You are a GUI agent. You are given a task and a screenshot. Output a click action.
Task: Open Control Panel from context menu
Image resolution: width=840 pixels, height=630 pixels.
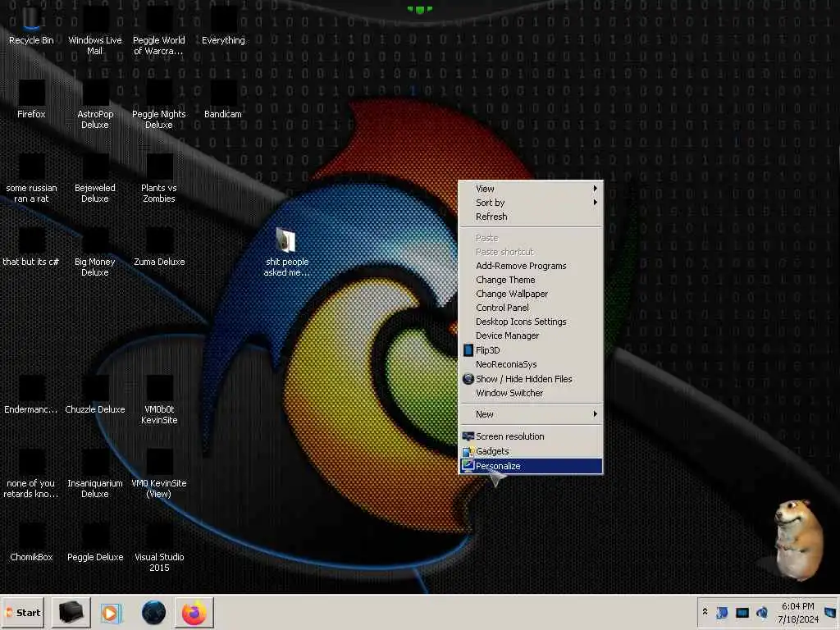point(531,308)
